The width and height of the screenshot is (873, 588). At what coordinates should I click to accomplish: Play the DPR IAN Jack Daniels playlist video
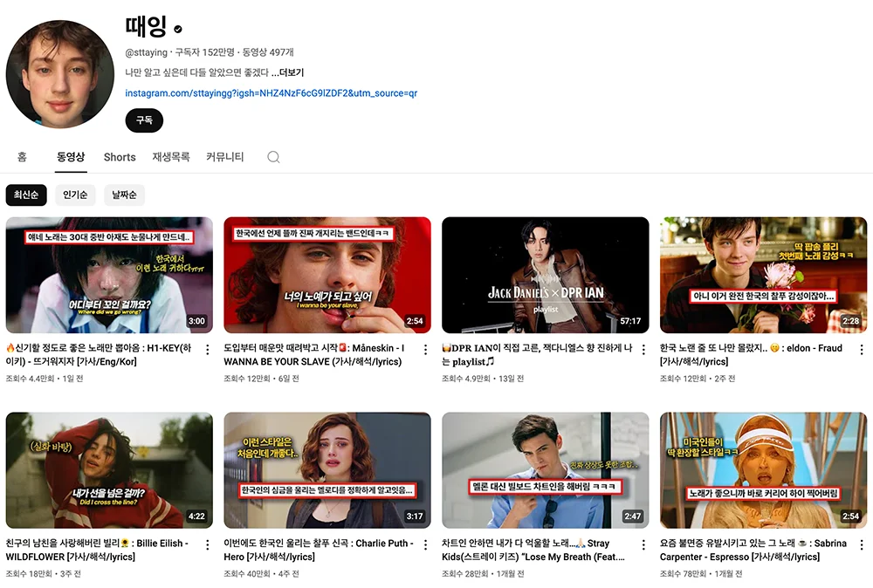545,274
